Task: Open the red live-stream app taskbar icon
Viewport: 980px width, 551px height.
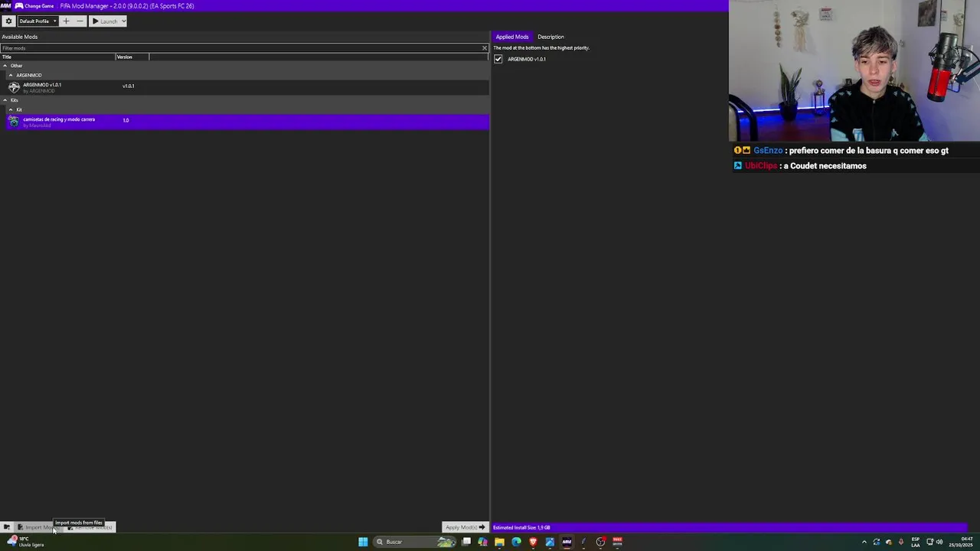Action: 617,542
